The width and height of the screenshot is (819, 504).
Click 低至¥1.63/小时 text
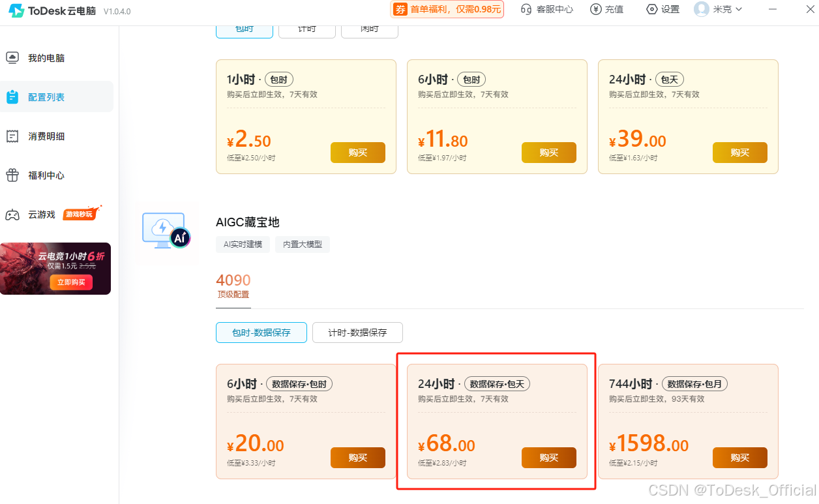click(x=634, y=158)
